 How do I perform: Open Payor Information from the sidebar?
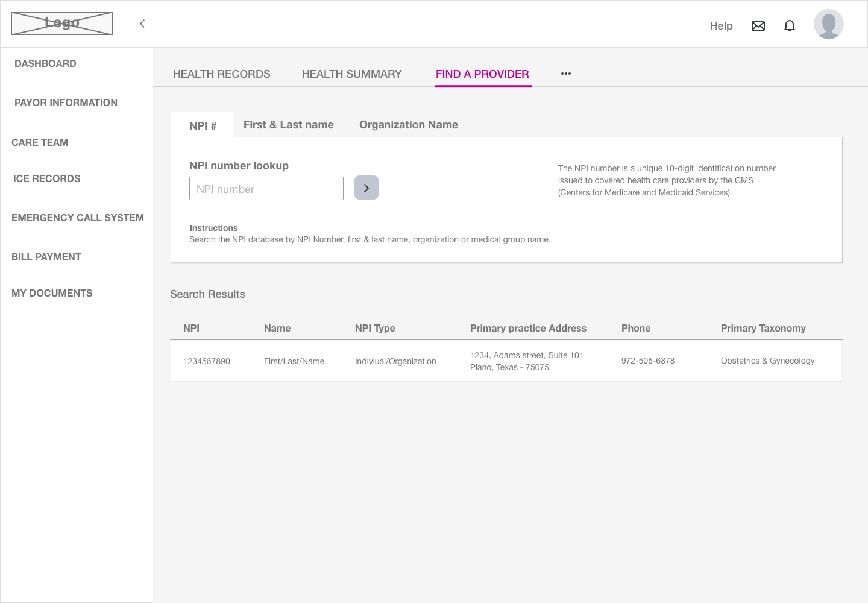(66, 103)
